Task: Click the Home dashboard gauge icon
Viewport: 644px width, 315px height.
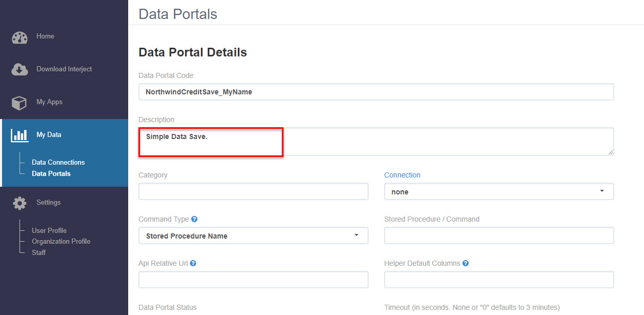Action: tap(19, 37)
